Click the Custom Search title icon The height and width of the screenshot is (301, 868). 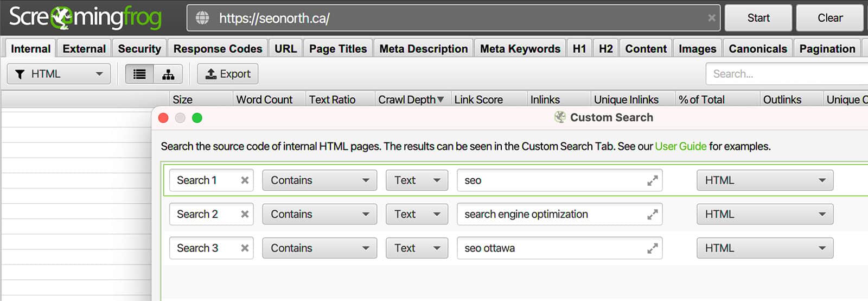560,117
